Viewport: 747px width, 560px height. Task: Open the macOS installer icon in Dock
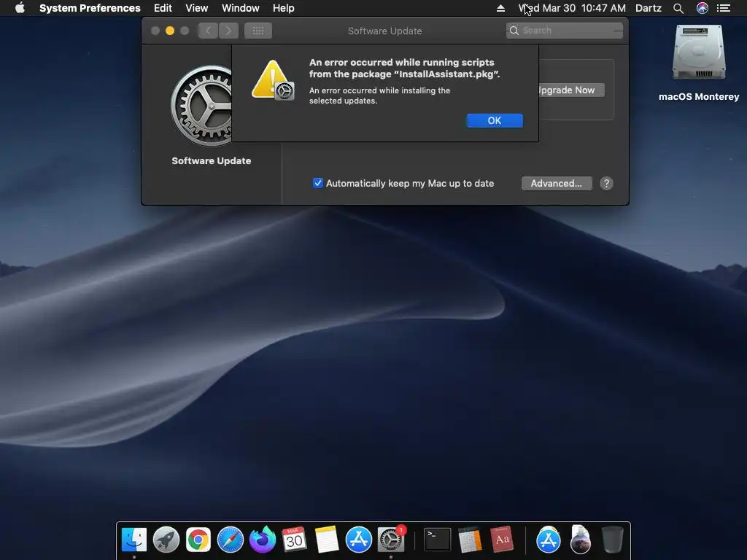580,540
